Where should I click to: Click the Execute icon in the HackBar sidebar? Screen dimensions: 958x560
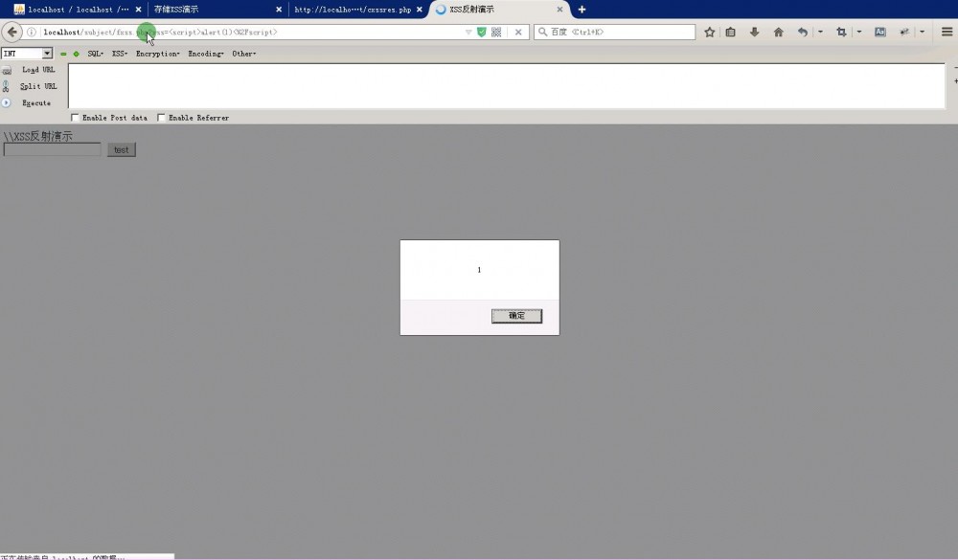7,102
